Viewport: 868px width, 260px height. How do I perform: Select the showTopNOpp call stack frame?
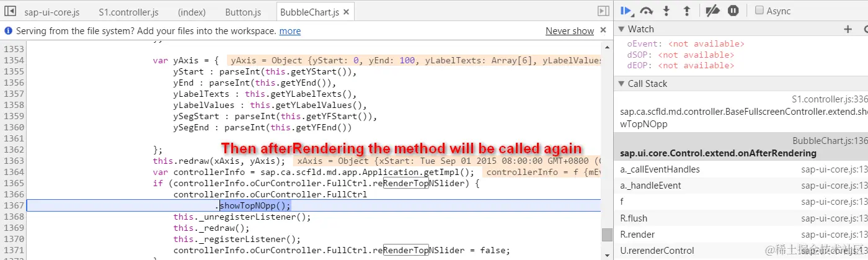(741, 112)
